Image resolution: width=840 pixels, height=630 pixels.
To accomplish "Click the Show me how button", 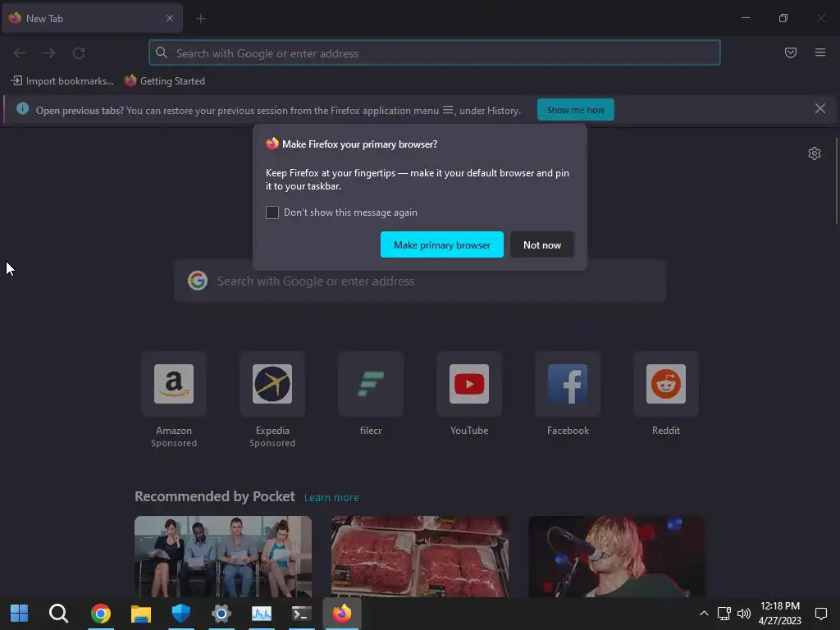I will click(575, 110).
